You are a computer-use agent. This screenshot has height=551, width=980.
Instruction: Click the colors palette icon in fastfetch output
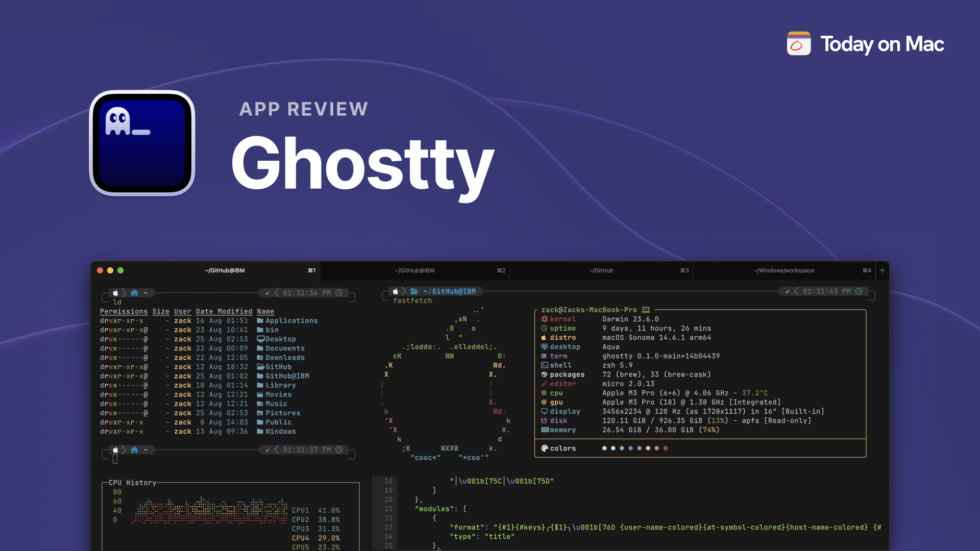[545, 448]
